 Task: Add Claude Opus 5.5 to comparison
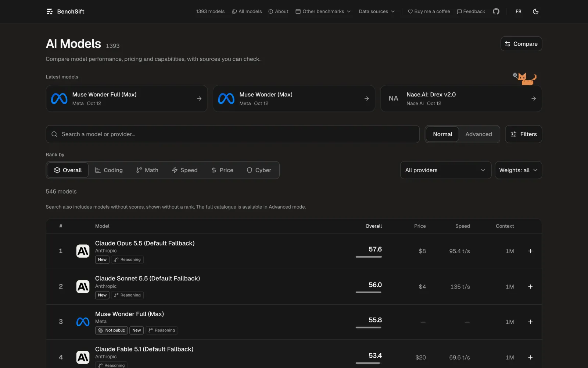[x=530, y=251]
